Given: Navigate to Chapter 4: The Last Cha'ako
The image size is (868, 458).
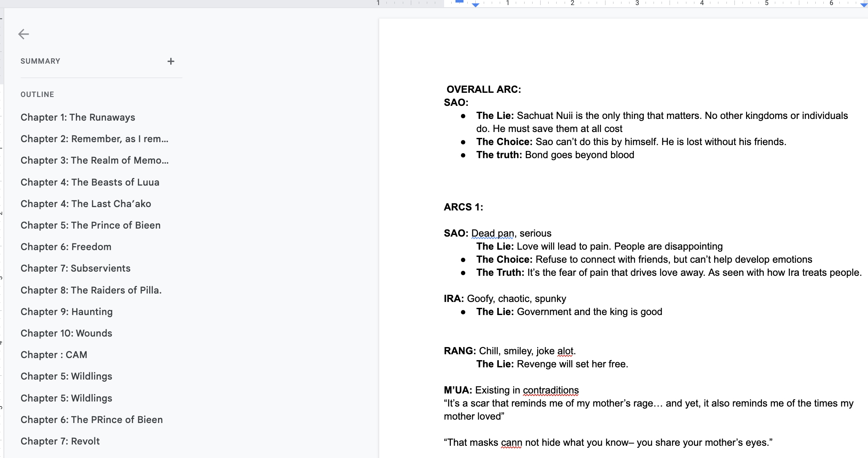Looking at the screenshot, I should tap(86, 204).
